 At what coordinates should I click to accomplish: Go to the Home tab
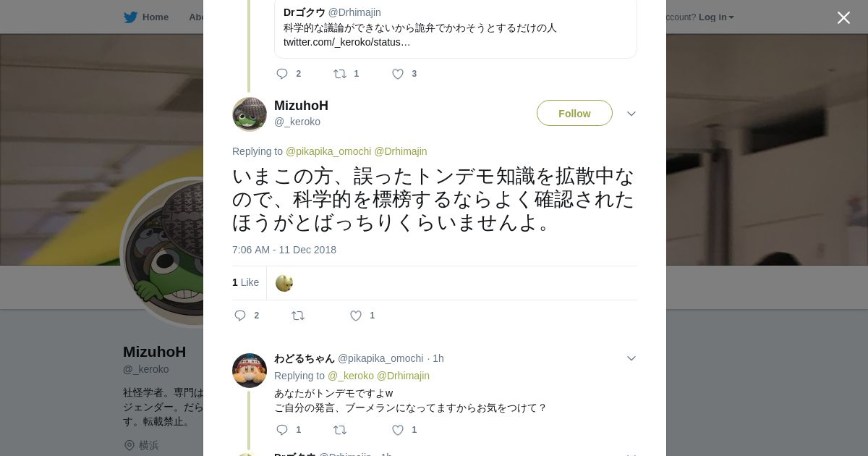[155, 17]
